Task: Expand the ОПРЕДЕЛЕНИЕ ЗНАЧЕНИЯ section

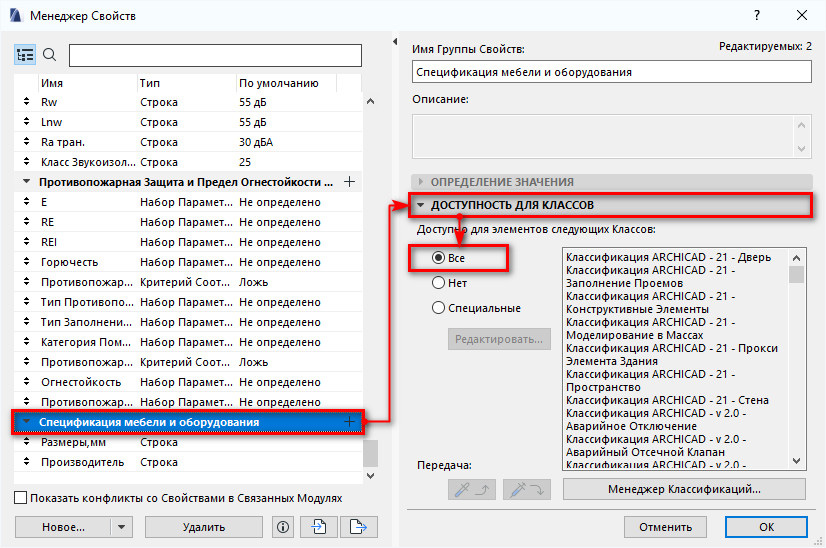Action: click(x=501, y=182)
